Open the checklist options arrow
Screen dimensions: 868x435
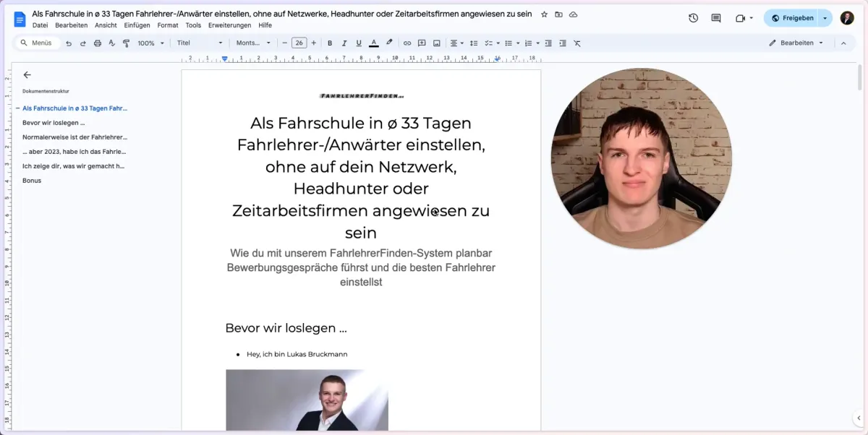[498, 43]
